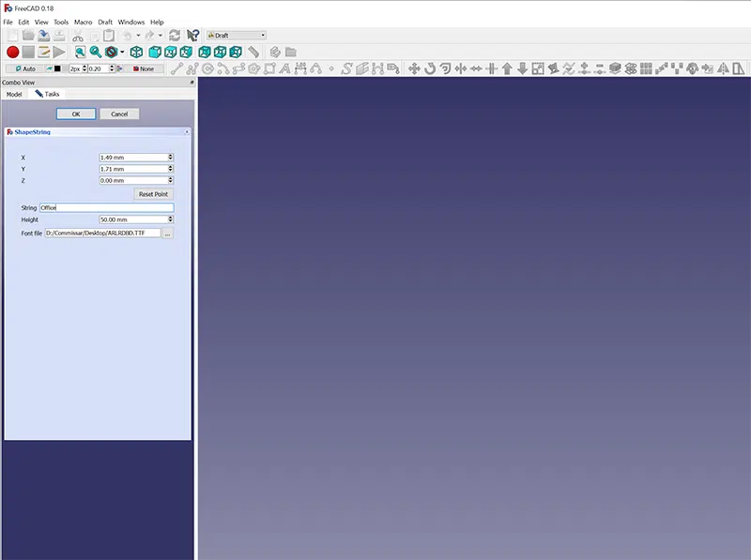Toggle construction mode icon beside Auto
The width and height of the screenshot is (751, 560).
tap(50, 68)
